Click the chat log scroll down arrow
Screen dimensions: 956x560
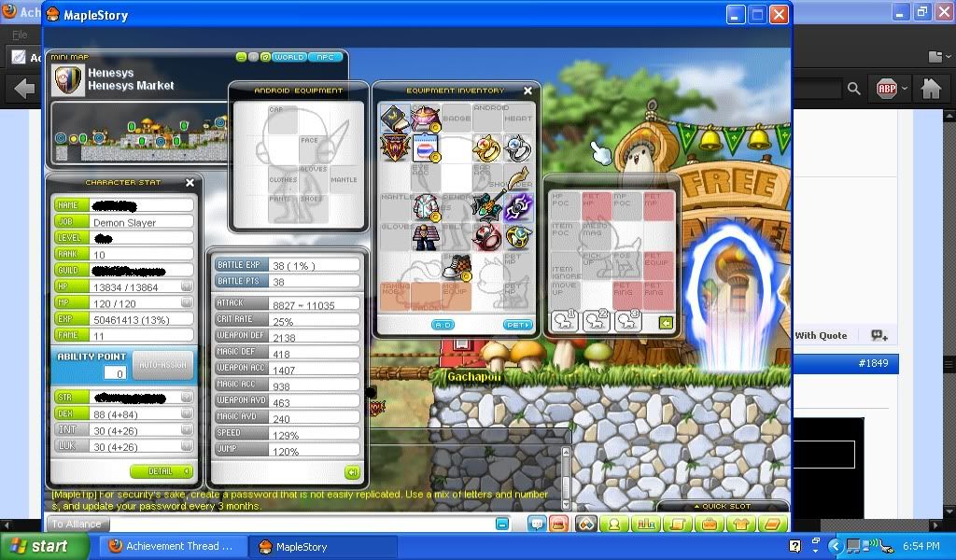pos(565,504)
